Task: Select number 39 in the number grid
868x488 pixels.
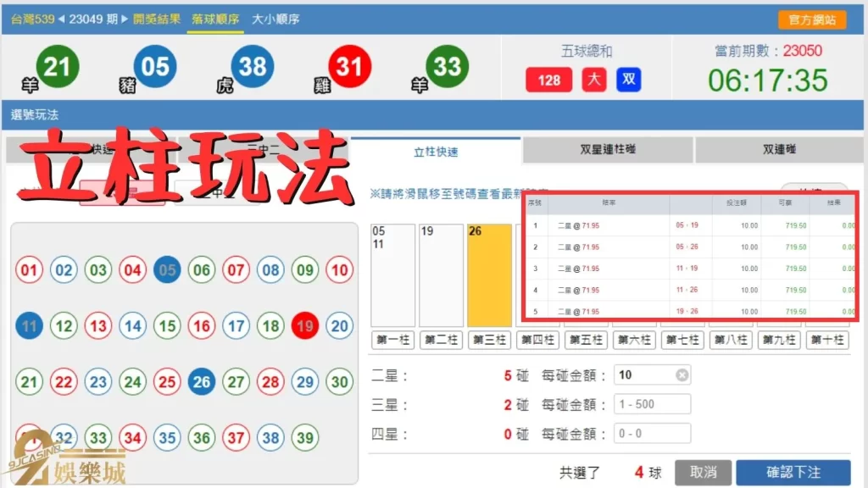Action: [x=304, y=438]
